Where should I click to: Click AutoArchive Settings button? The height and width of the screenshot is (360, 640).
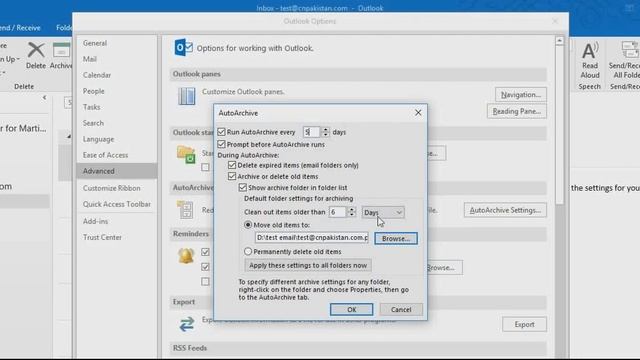(x=505, y=210)
